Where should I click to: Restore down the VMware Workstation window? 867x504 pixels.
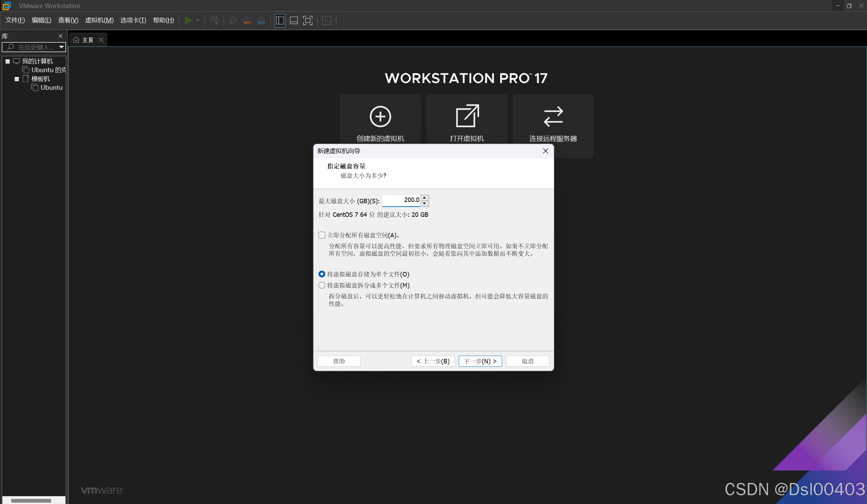[x=849, y=6]
